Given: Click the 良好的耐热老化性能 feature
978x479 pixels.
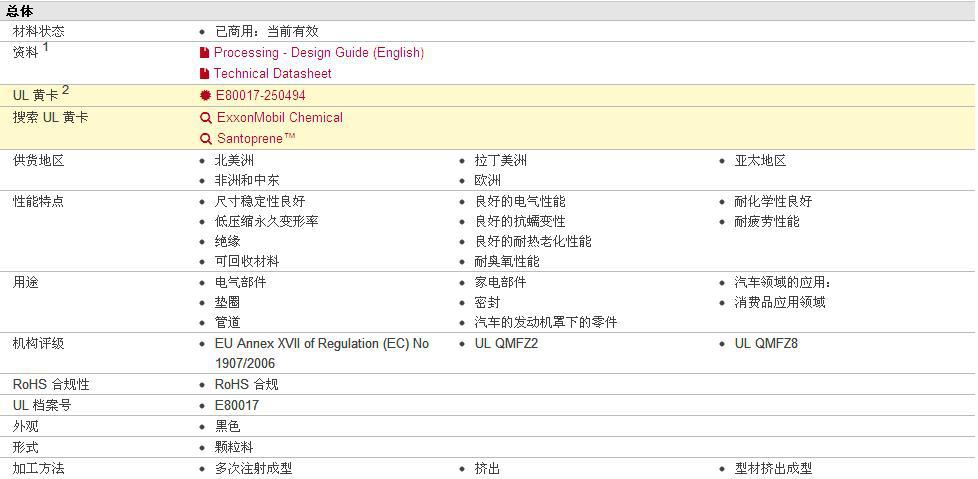Looking at the screenshot, I should click(x=533, y=241).
